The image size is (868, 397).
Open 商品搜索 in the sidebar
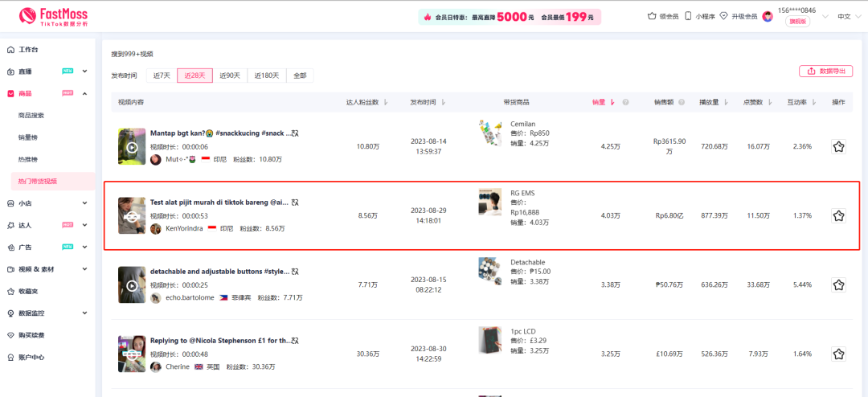pos(31,116)
